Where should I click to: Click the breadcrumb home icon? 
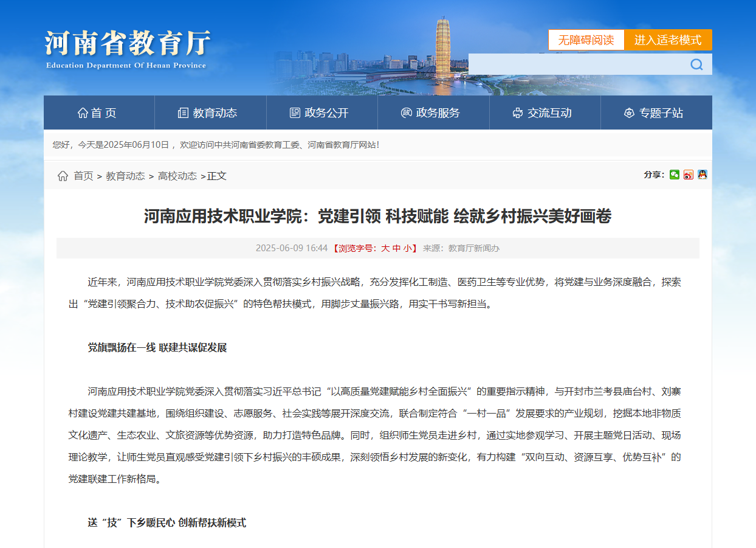click(x=63, y=176)
